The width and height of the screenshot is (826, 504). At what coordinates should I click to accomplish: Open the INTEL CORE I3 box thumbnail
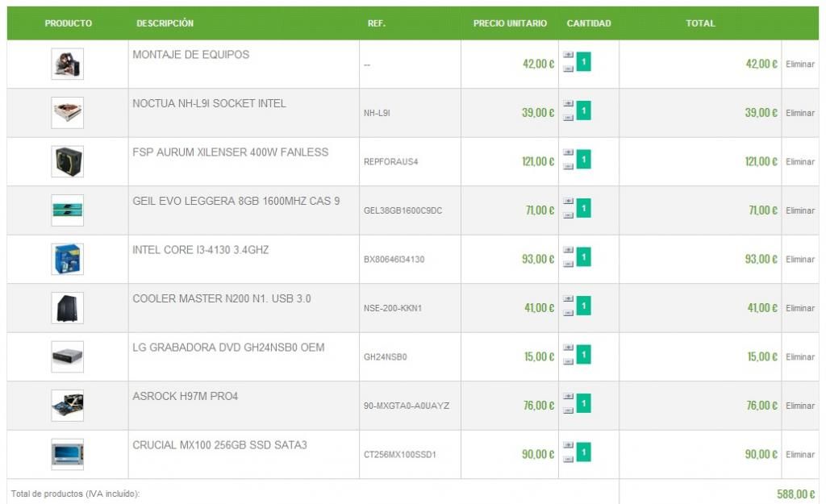(68, 259)
